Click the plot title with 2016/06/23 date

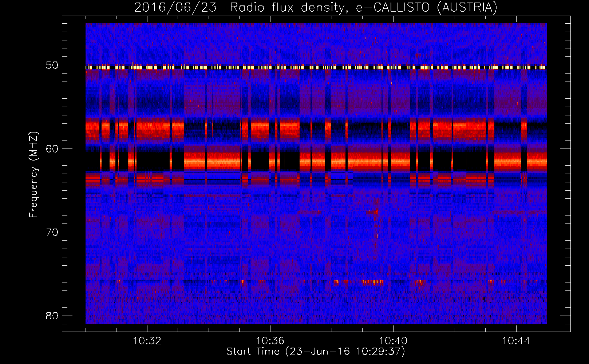click(316, 7)
